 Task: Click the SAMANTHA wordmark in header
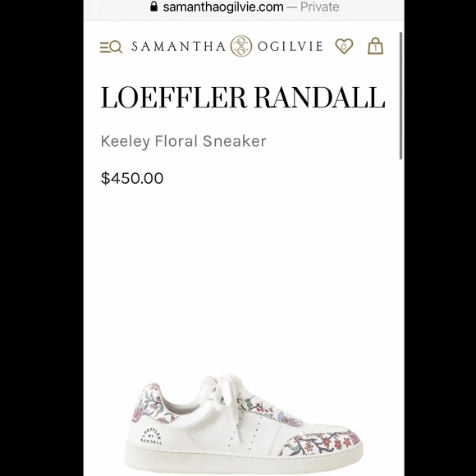tap(179, 47)
